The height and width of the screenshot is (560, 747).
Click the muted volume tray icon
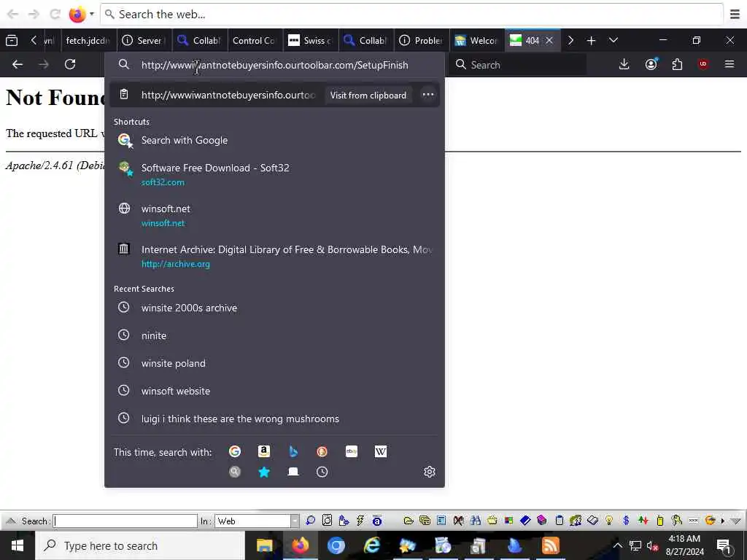coord(653,545)
